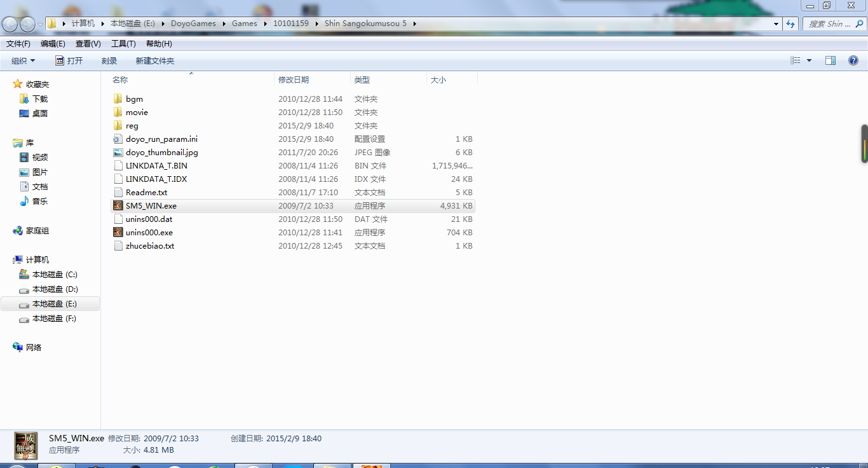
Task: Open the bgm folder icon
Action: point(119,99)
